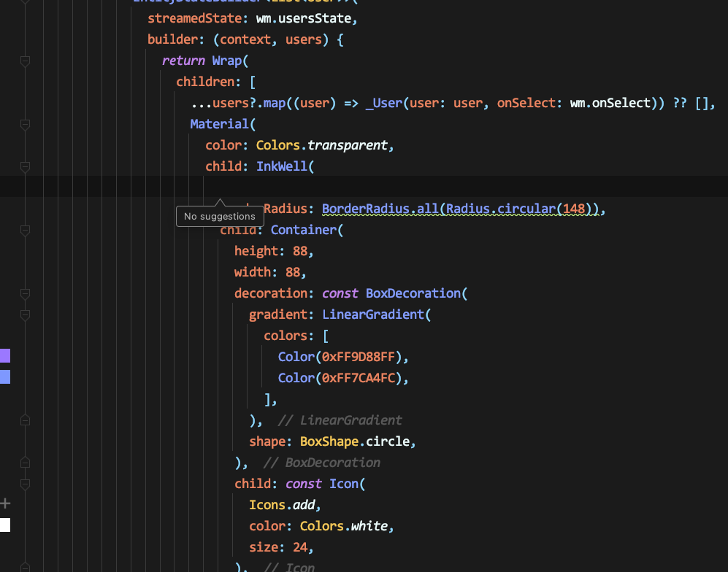The height and width of the screenshot is (572, 728).
Task: Click 'size: 24,' line
Action: point(281,547)
